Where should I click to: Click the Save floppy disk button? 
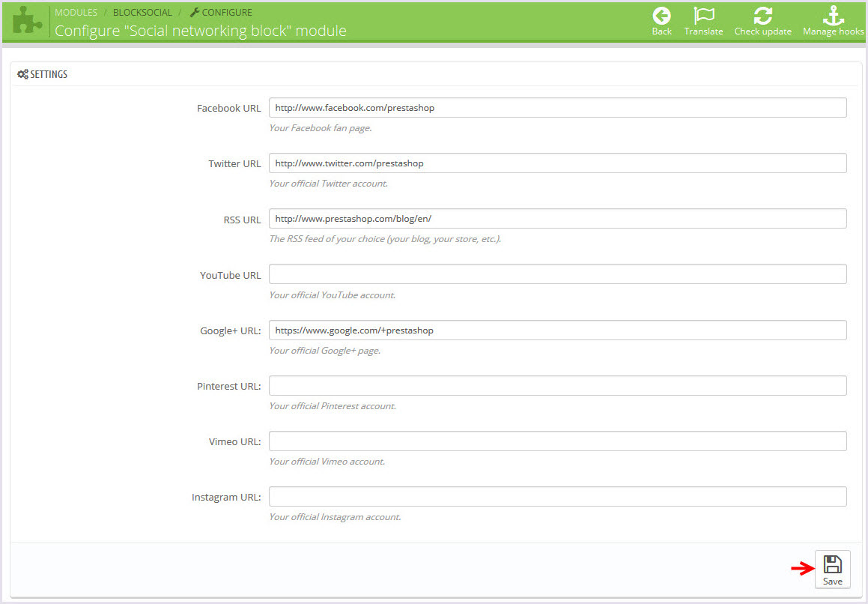coord(832,570)
